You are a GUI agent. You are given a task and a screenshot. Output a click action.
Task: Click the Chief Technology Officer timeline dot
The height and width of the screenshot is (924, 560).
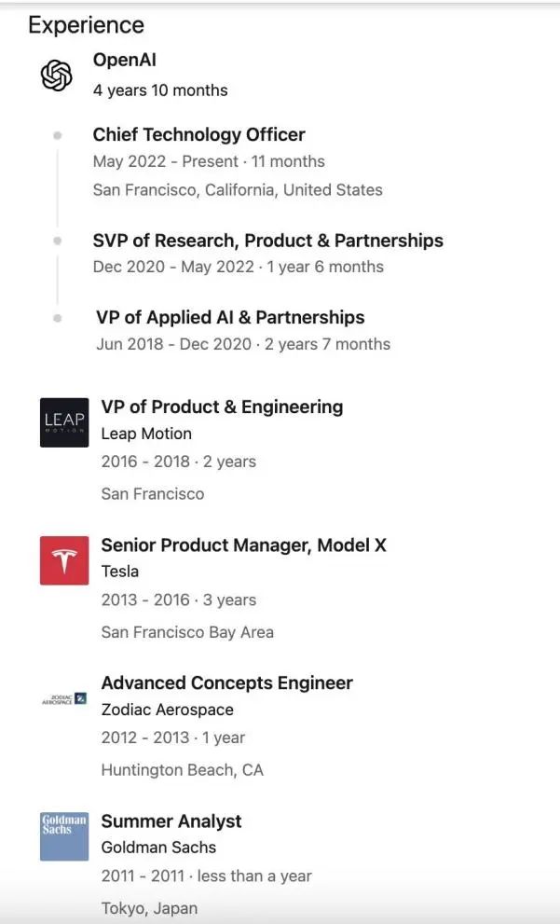pyautogui.click(x=57, y=135)
